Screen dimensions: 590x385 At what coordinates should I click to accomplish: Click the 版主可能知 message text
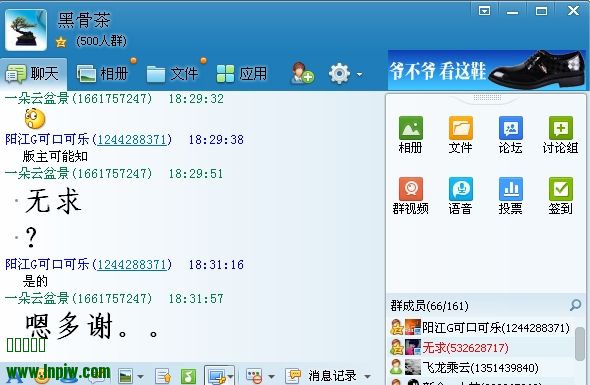tap(55, 156)
